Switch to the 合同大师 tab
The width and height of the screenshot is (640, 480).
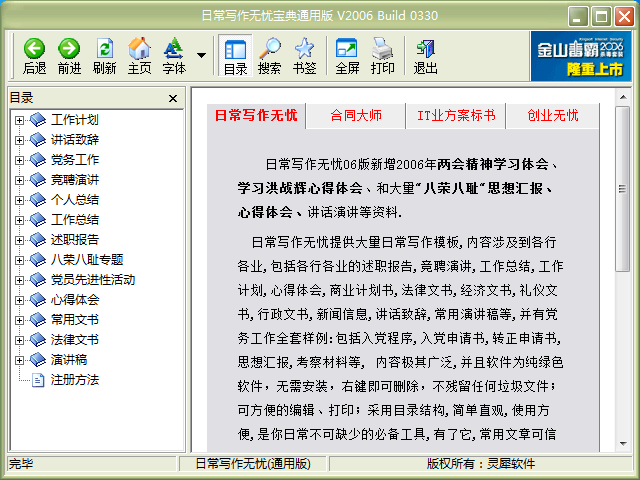[356, 116]
